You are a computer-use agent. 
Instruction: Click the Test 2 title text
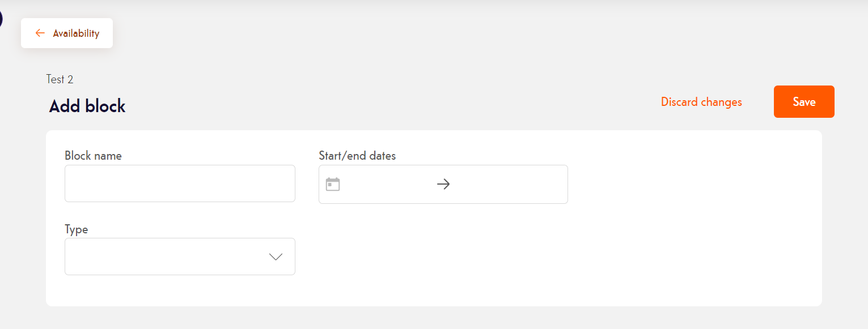tap(60, 79)
